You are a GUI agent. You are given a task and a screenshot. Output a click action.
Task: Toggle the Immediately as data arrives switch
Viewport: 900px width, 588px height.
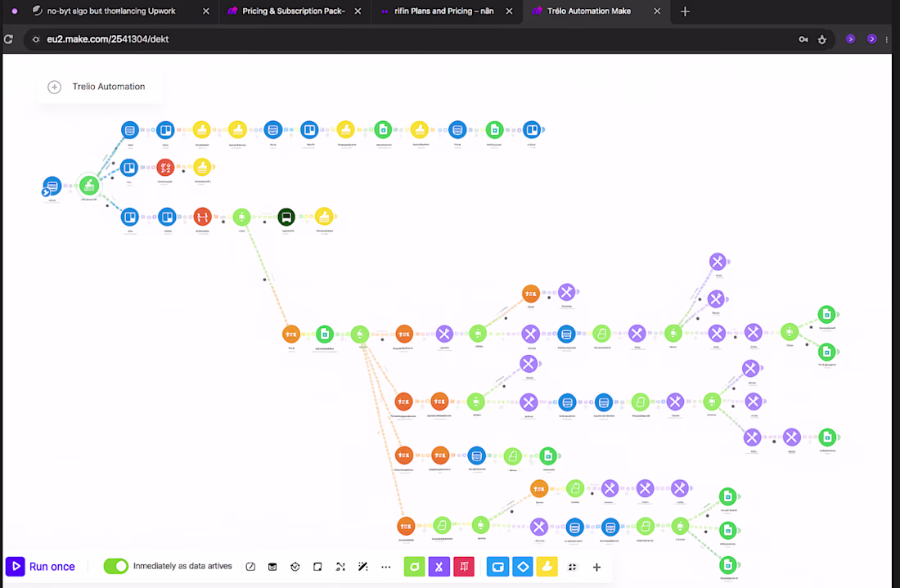tap(116, 566)
